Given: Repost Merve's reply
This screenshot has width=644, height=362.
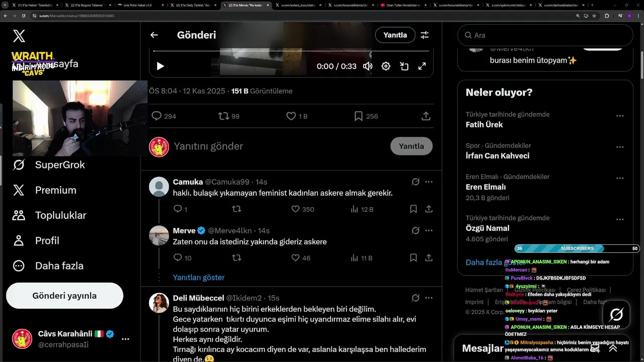Looking at the screenshot, I should (x=236, y=258).
